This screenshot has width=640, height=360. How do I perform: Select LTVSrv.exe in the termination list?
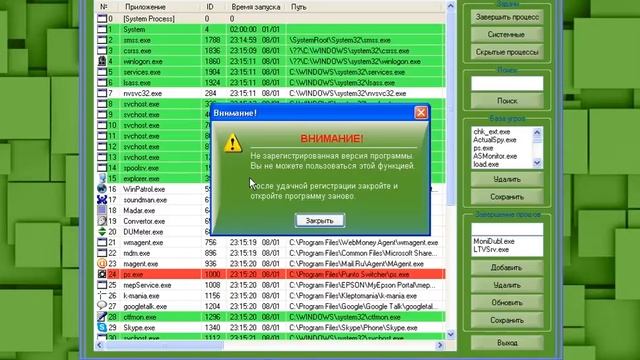pos(491,249)
